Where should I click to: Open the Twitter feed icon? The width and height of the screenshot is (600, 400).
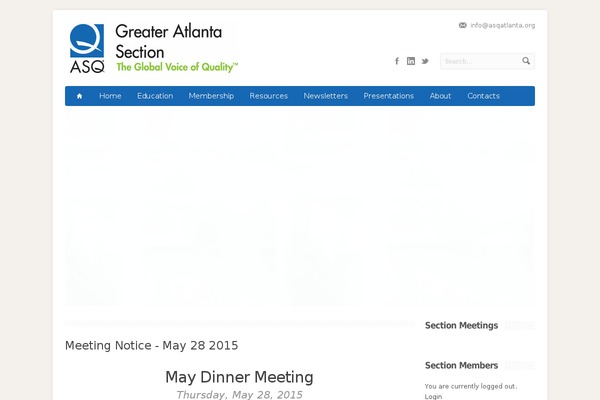425,61
